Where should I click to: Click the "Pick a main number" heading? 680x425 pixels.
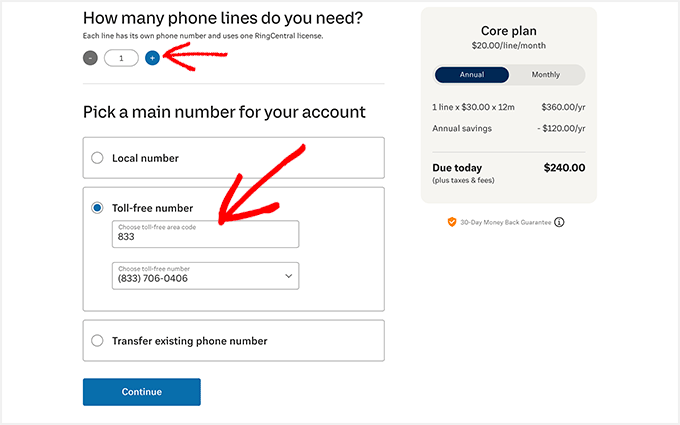pyautogui.click(x=224, y=112)
